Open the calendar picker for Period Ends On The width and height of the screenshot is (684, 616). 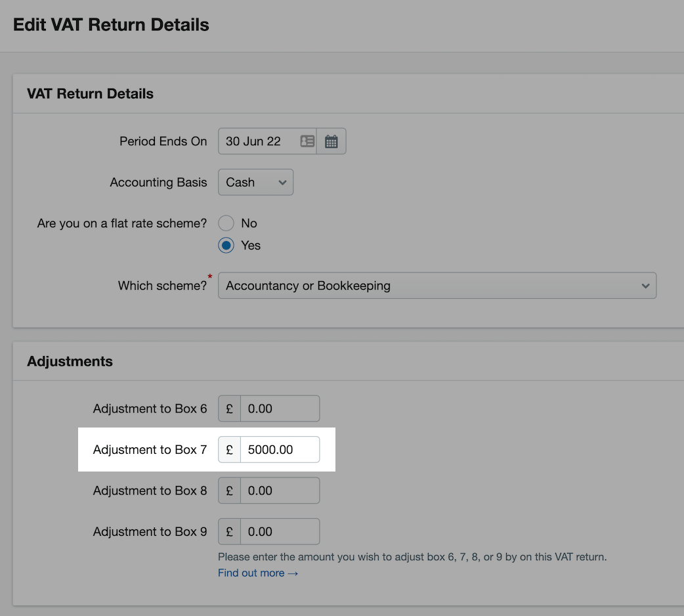click(x=331, y=141)
